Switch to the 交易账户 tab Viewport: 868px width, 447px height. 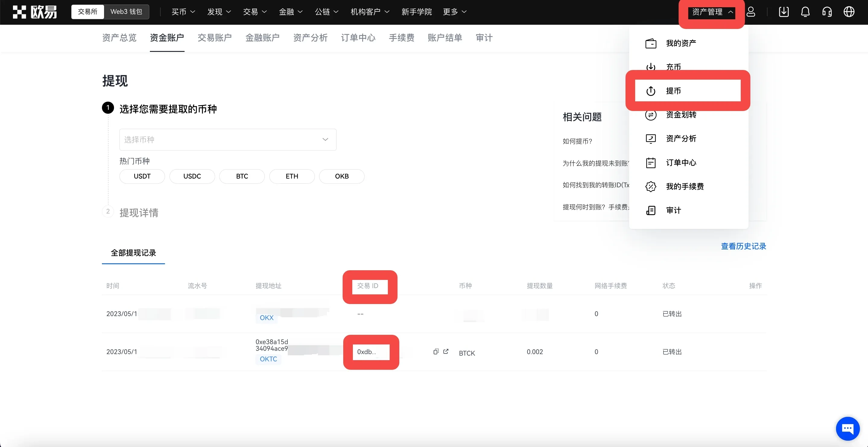pyautogui.click(x=215, y=38)
